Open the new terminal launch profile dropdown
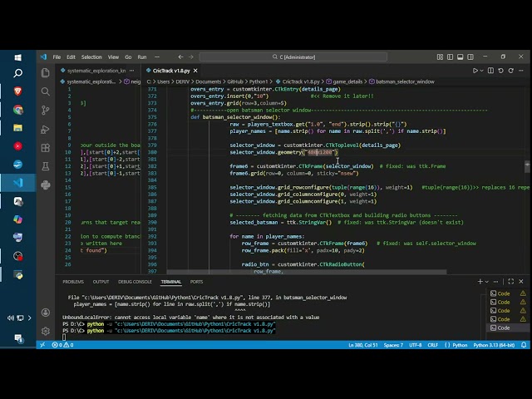This screenshot has height=399, width=532. pyautogui.click(x=487, y=282)
